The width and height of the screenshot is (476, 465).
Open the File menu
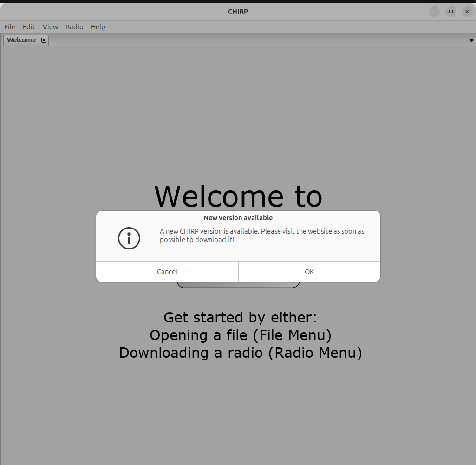(10, 27)
